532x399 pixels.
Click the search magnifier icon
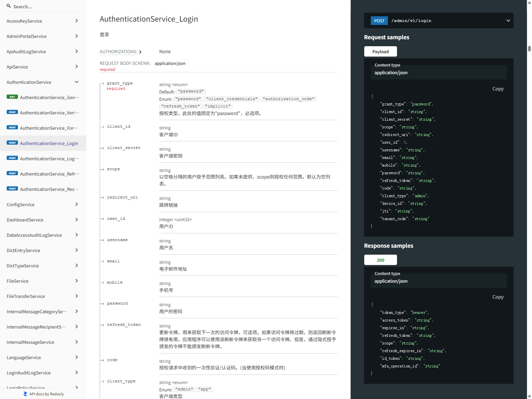pos(9,6)
